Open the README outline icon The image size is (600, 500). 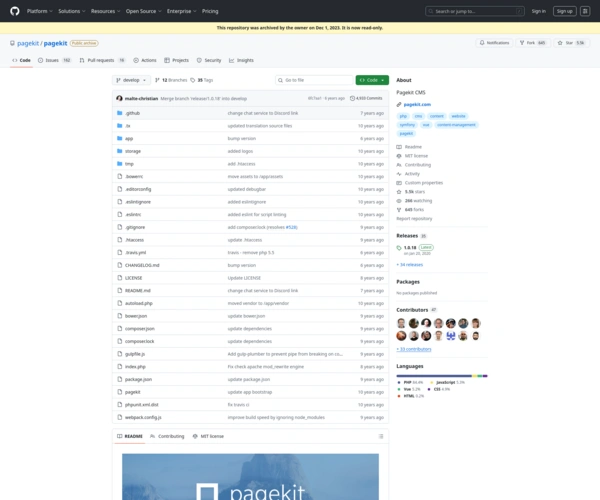click(381, 436)
